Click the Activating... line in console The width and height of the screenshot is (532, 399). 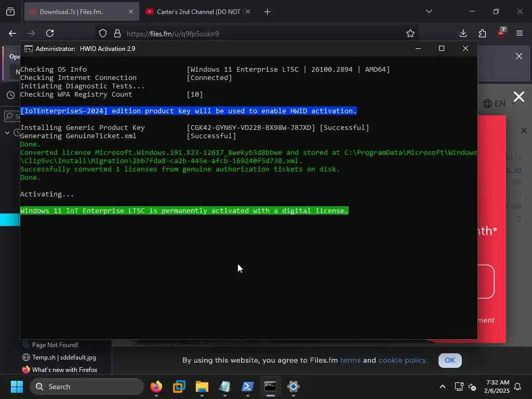click(47, 194)
